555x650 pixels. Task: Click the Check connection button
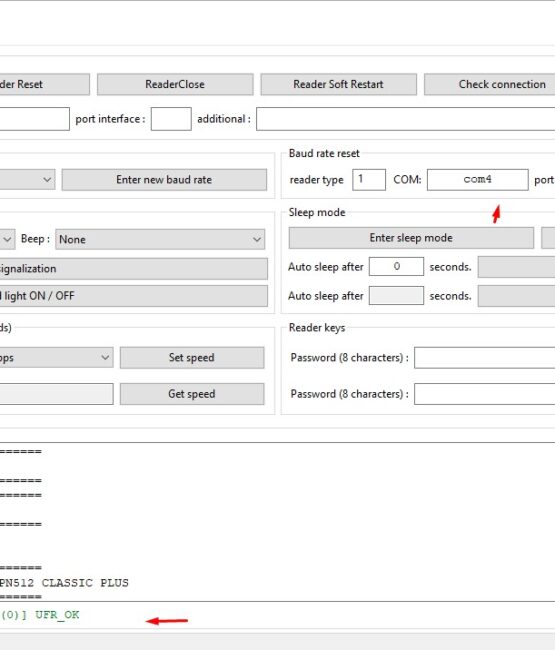click(x=490, y=85)
